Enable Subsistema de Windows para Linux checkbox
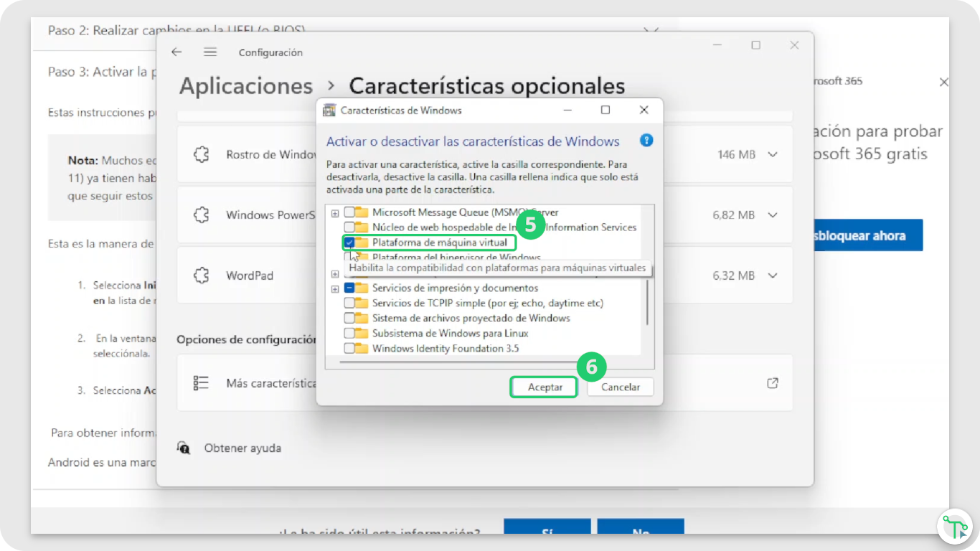Viewport: 980px width, 551px height. pos(349,334)
